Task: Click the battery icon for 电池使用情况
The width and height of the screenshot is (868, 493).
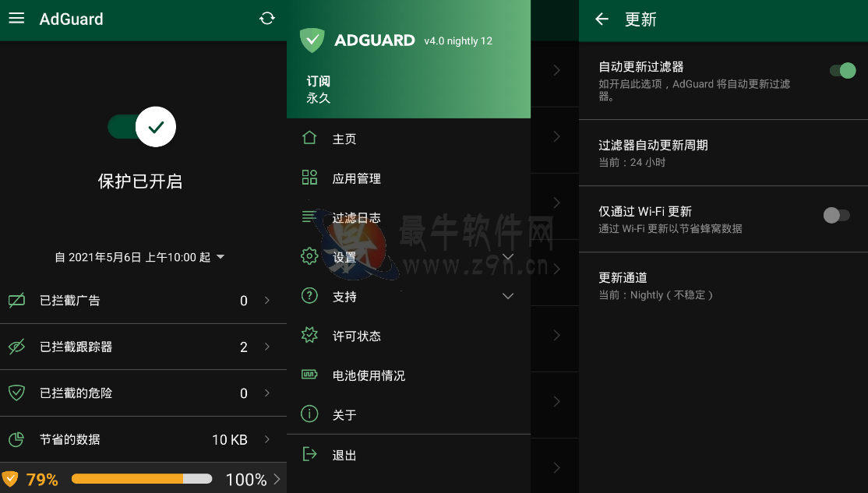Action: pyautogui.click(x=309, y=375)
